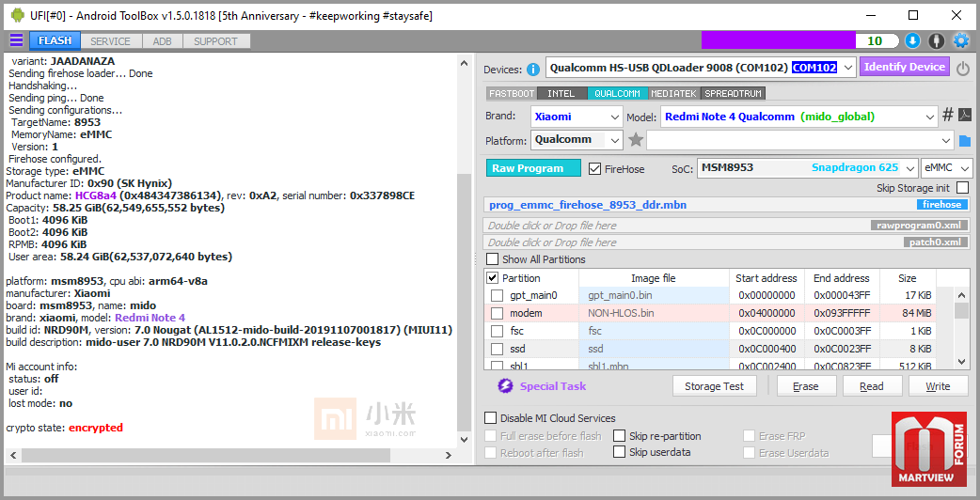
Task: Click the Read button
Action: coord(871,386)
